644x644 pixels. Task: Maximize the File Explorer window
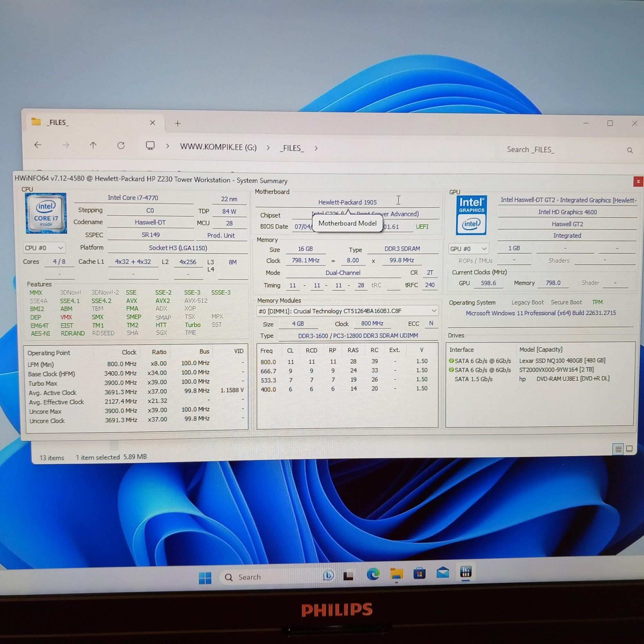pos(610,123)
